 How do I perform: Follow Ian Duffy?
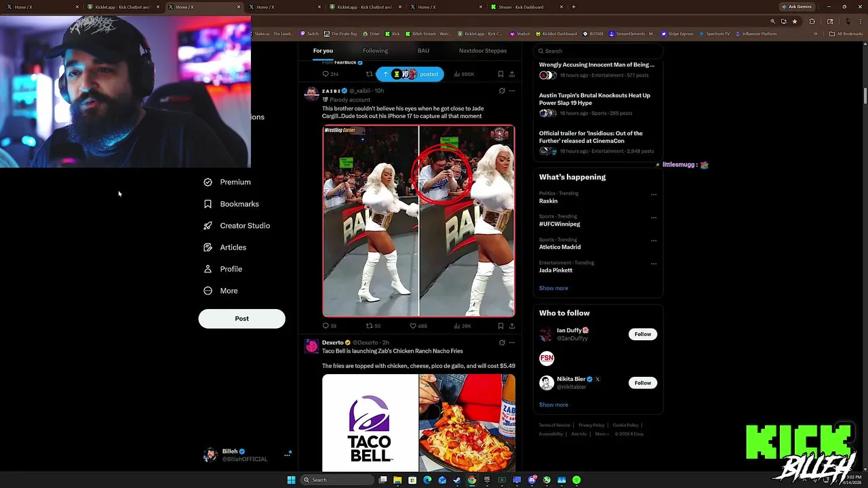coord(643,334)
